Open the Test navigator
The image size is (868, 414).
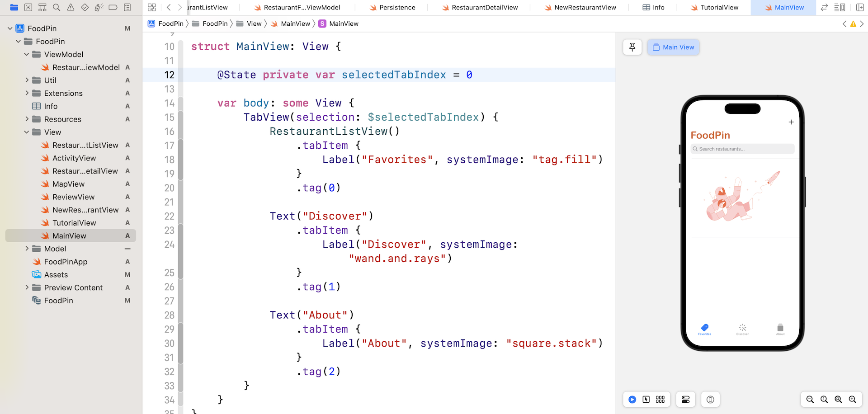(85, 7)
